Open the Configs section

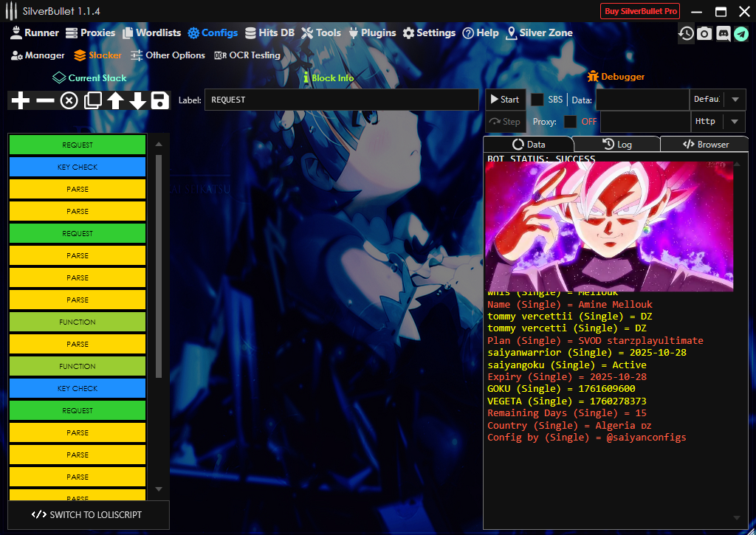(213, 32)
